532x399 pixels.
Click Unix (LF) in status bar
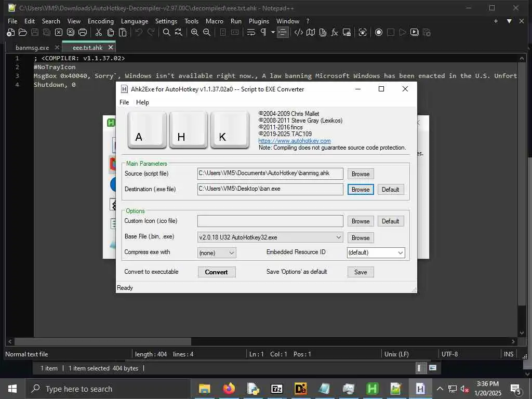tap(396, 354)
